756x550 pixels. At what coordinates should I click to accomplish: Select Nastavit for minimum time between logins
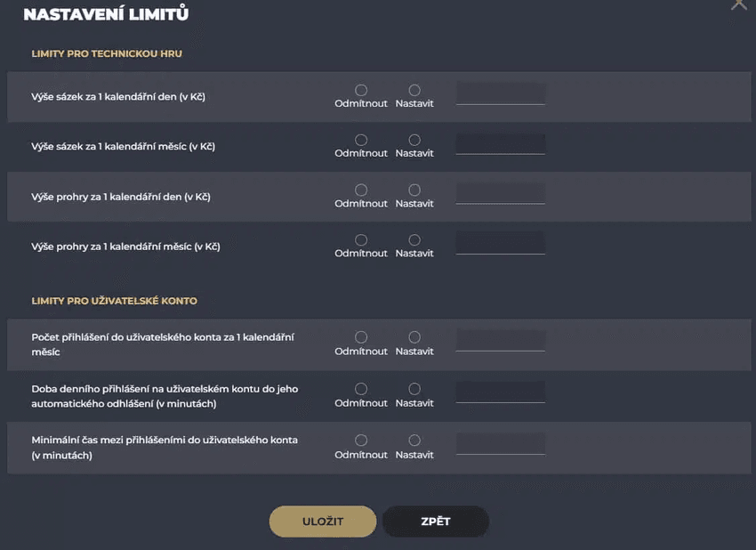tap(414, 441)
